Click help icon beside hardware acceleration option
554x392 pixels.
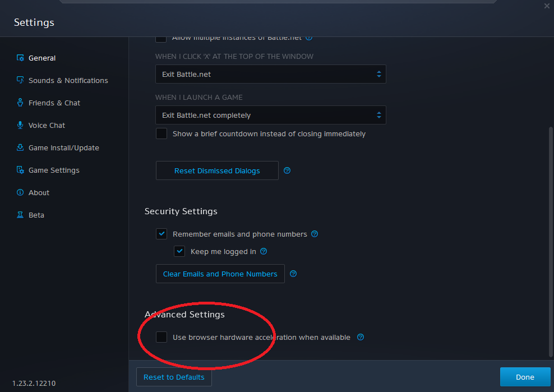[361, 337]
